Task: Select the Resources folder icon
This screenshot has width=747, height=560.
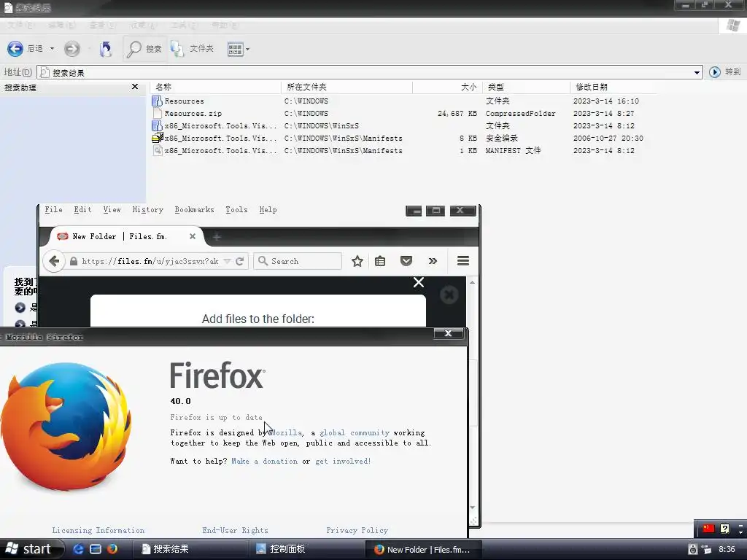Action: coord(158,101)
